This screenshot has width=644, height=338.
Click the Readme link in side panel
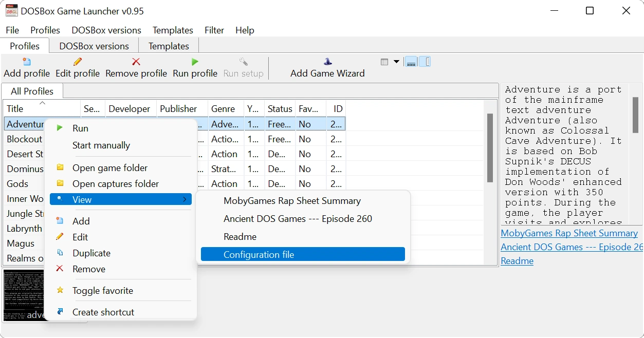coord(517,261)
